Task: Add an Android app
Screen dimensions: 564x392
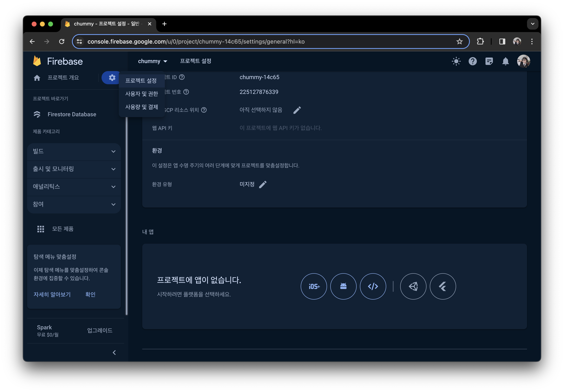Action: [343, 286]
